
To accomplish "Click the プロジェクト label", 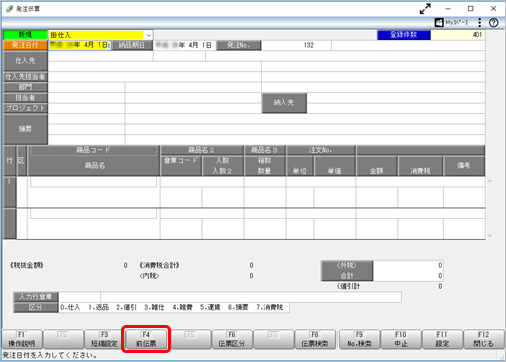I will (x=25, y=108).
